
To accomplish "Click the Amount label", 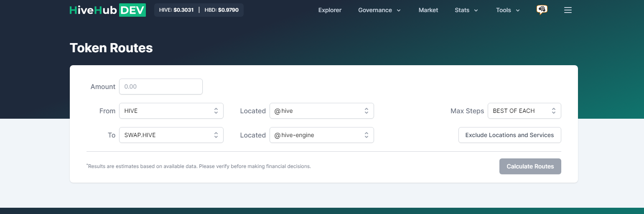I will tap(103, 87).
